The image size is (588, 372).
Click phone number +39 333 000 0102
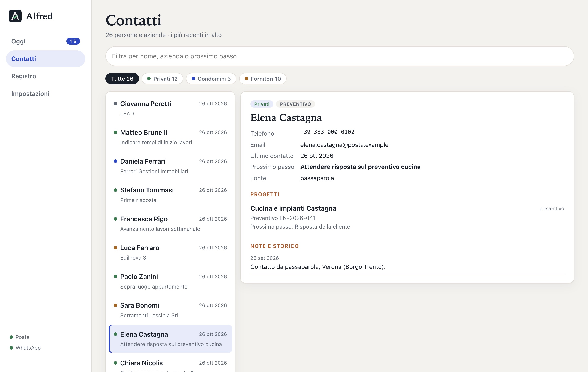(327, 132)
